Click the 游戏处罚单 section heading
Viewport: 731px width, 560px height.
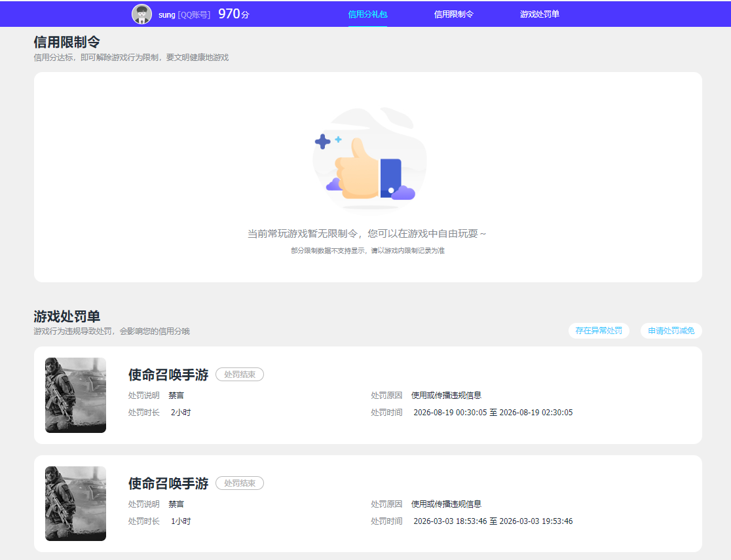pyautogui.click(x=67, y=316)
